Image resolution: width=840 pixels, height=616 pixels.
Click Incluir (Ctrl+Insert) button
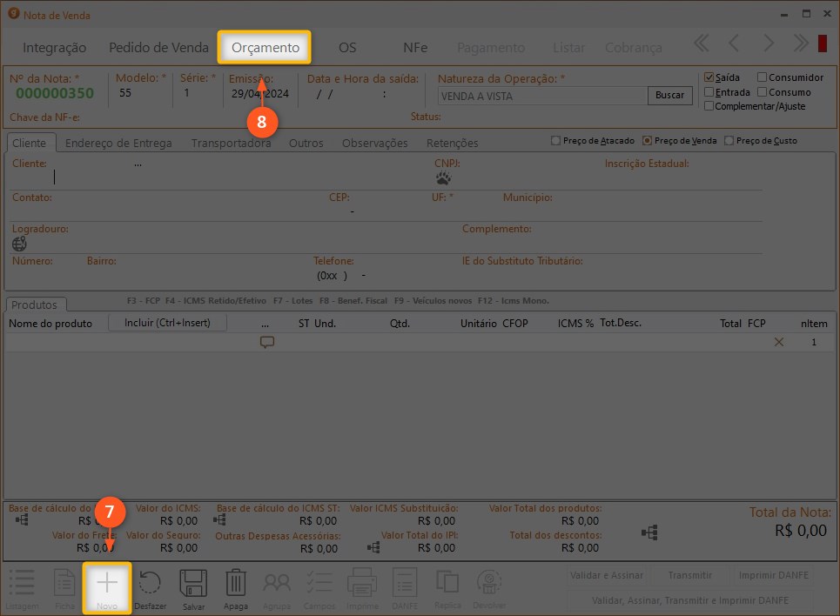tap(167, 323)
